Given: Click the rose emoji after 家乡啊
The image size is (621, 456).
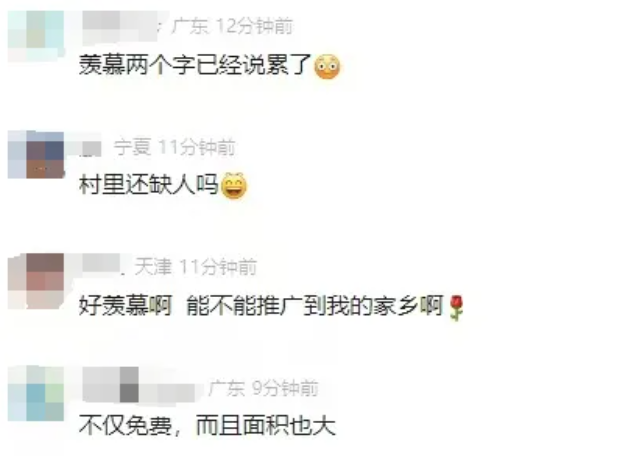Looking at the screenshot, I should click(x=456, y=307).
